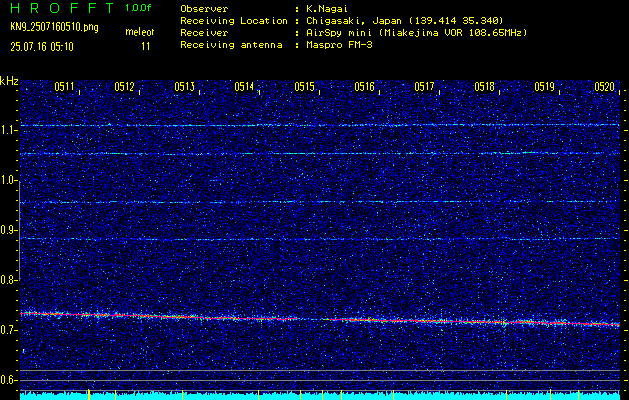Click the 0518 time marker
The width and height of the screenshot is (629, 400).
click(x=484, y=87)
